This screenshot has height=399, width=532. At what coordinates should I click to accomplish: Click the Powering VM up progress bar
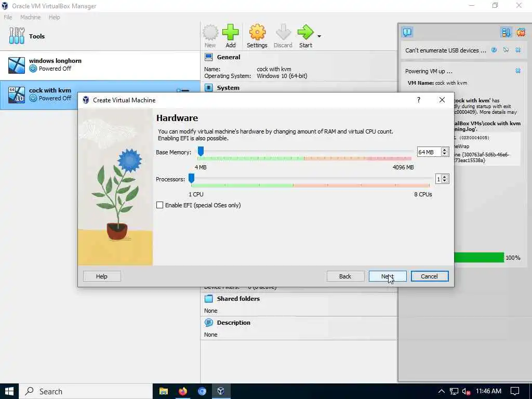pos(479,258)
